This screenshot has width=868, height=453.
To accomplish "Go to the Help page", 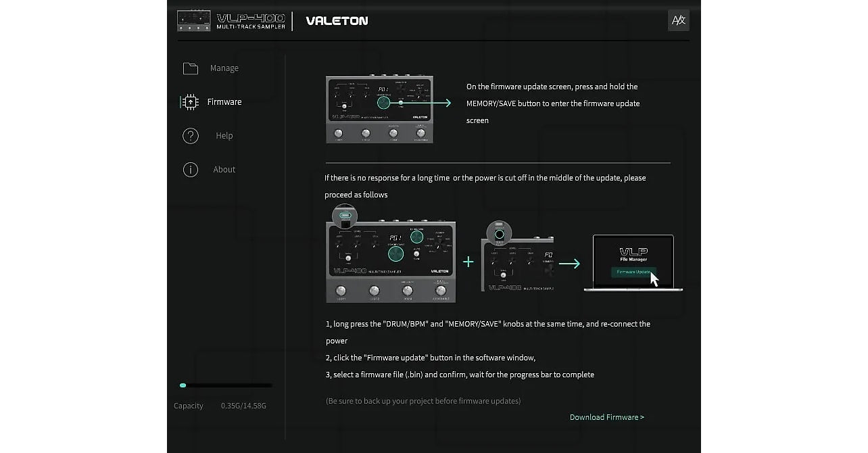I will tap(224, 136).
